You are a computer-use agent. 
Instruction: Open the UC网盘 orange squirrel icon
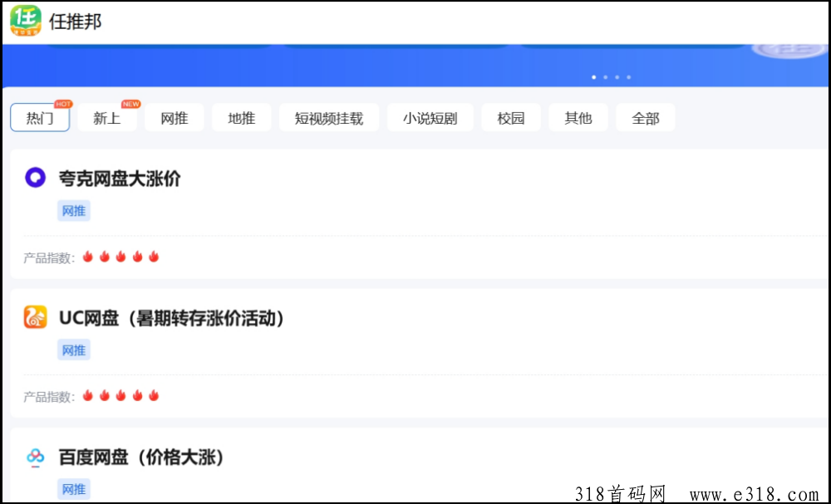tap(35, 317)
